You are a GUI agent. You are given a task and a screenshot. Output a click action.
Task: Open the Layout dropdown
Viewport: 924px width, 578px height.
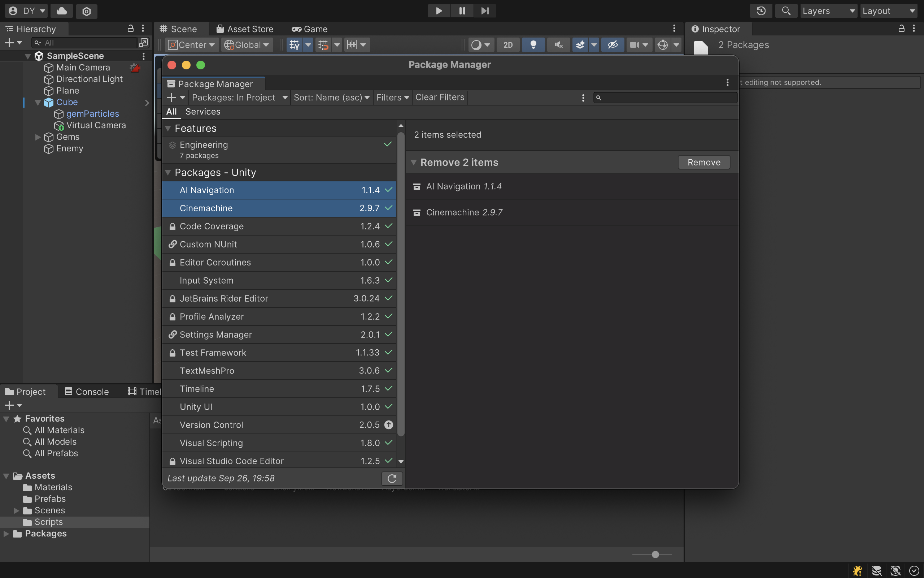coord(889,11)
